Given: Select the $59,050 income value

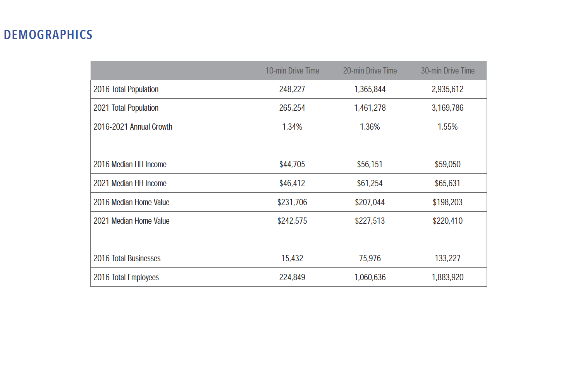Looking at the screenshot, I should (447, 164).
